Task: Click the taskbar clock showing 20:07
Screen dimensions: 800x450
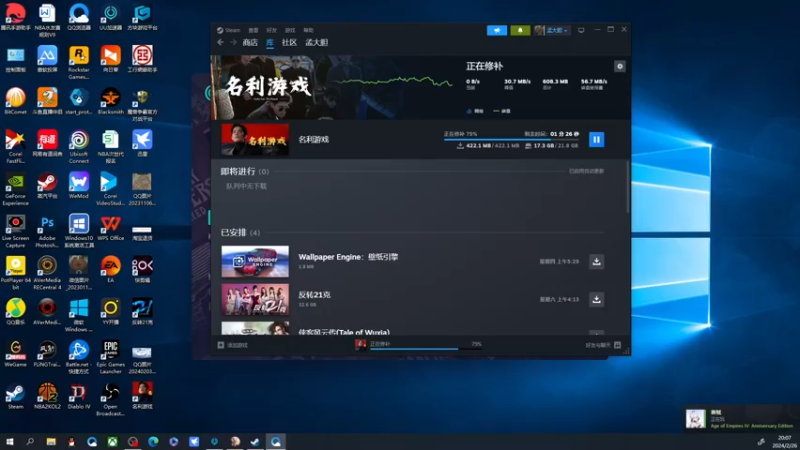Action: click(x=785, y=442)
